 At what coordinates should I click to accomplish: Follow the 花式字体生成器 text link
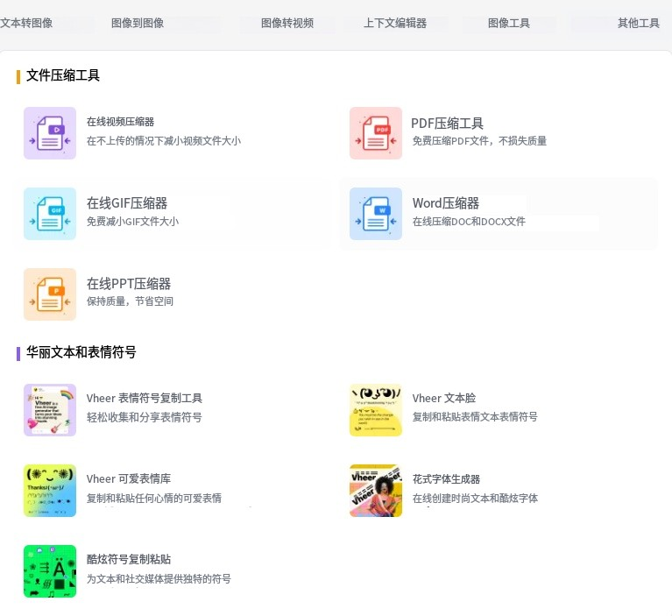pyautogui.click(x=446, y=479)
